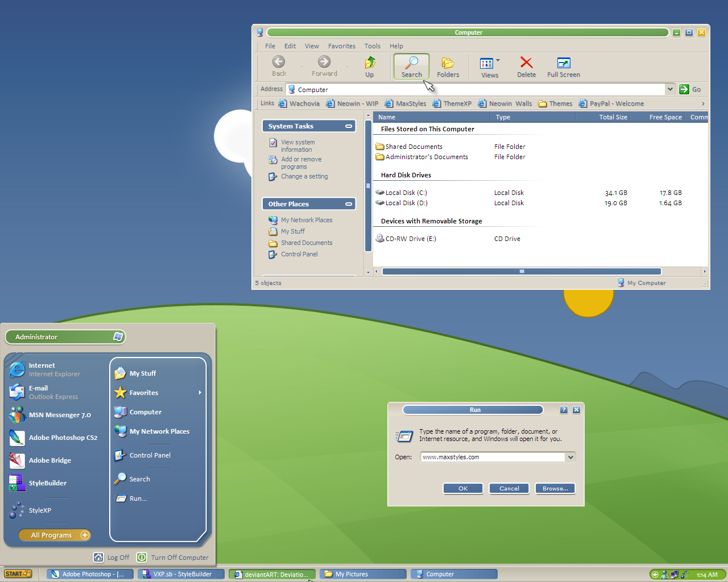Select CD-RW Drive (E:)
The width and height of the screenshot is (728, 582).
[x=406, y=239]
